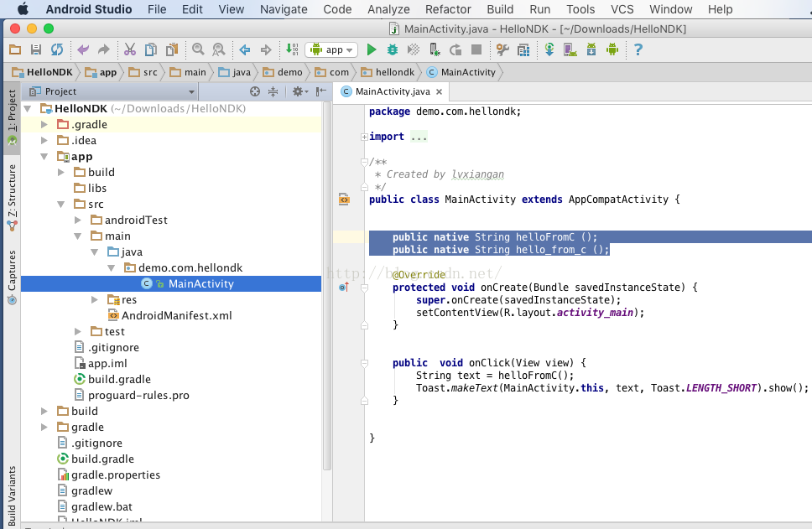Click the Redo toolbar icon

pyautogui.click(x=103, y=49)
